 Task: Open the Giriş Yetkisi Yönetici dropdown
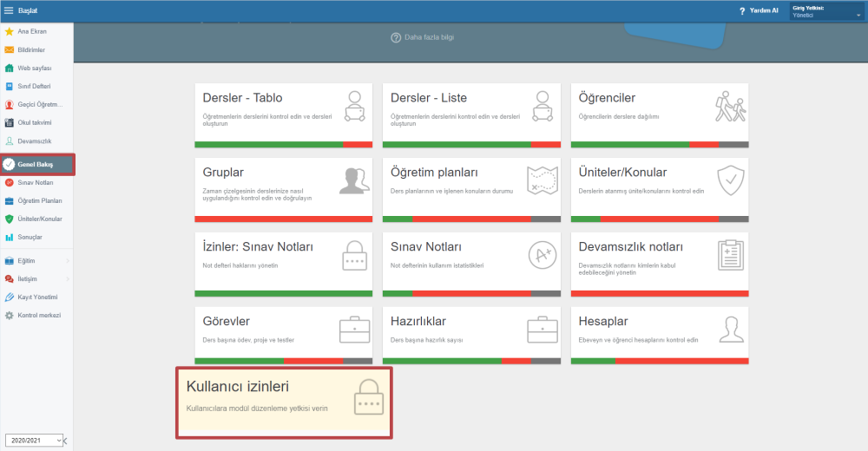tap(826, 11)
